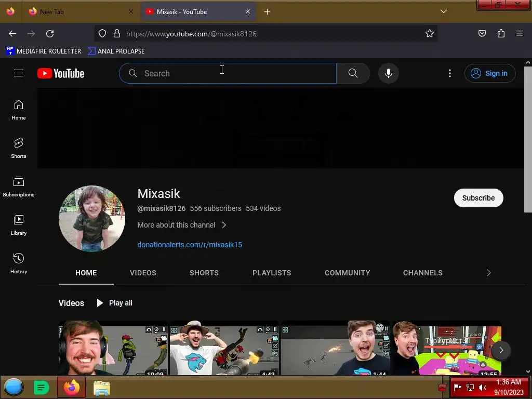Open the 1:44 video thumbnail
Screen dimensions: 532x399
tap(336, 348)
